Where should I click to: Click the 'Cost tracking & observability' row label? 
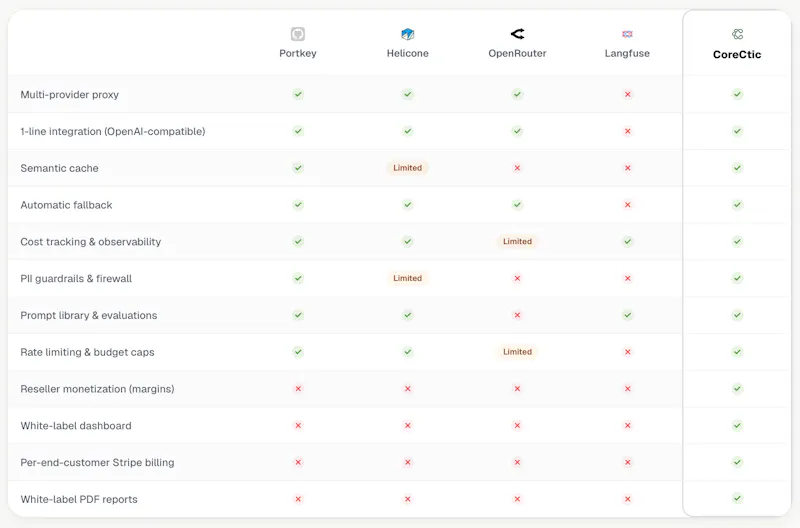pyautogui.click(x=91, y=241)
